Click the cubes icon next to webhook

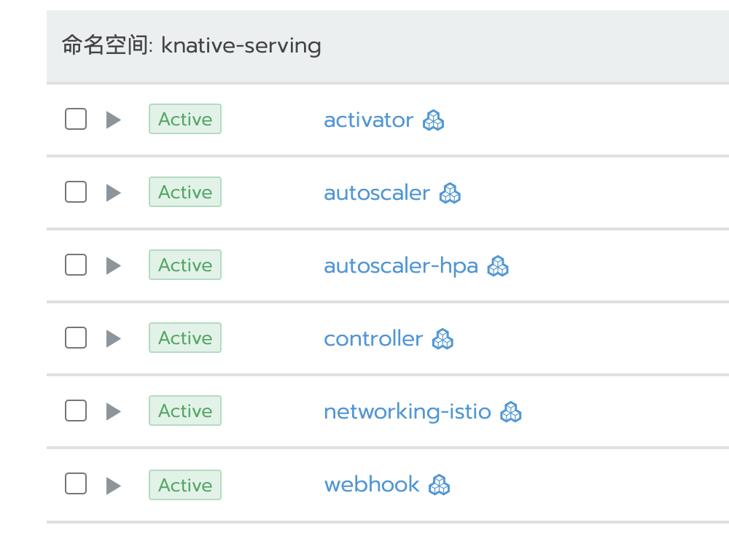[440, 485]
